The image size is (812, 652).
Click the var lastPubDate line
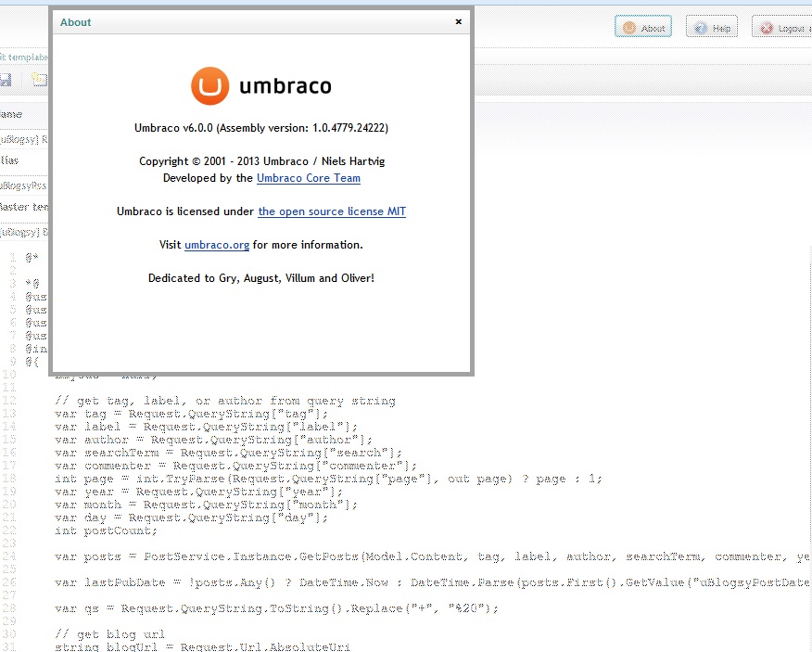[433, 582]
